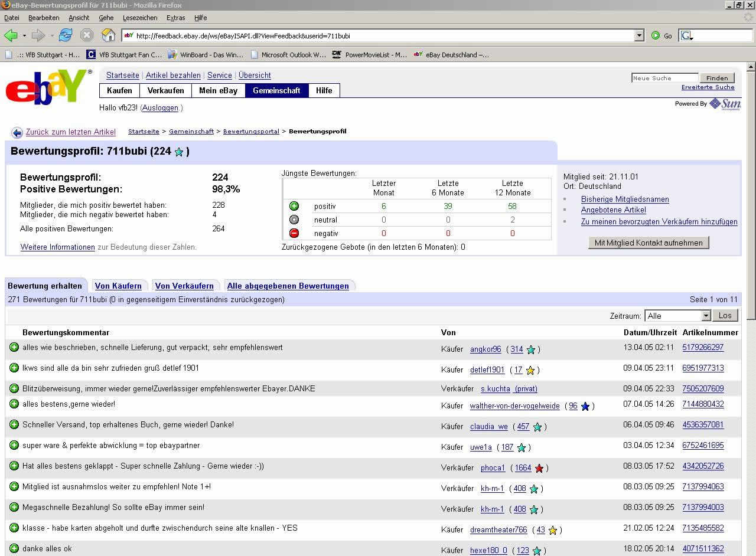
Task: Click the green Go icon
Action: click(656, 35)
